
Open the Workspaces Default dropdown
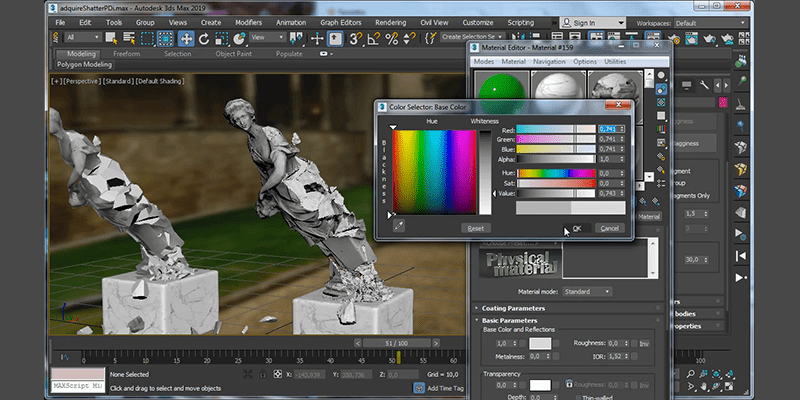tap(712, 21)
